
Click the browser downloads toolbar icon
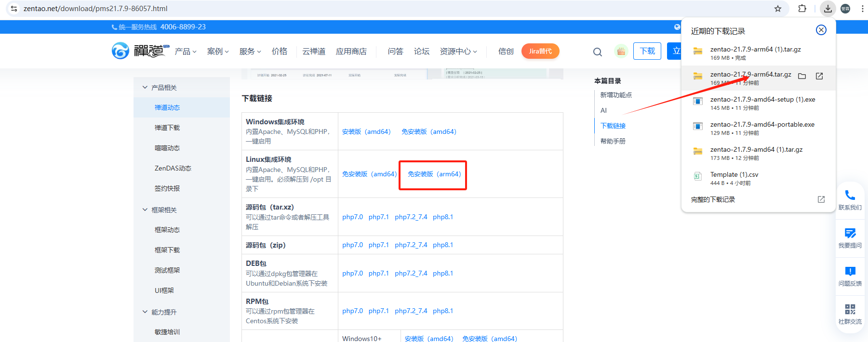(x=828, y=9)
